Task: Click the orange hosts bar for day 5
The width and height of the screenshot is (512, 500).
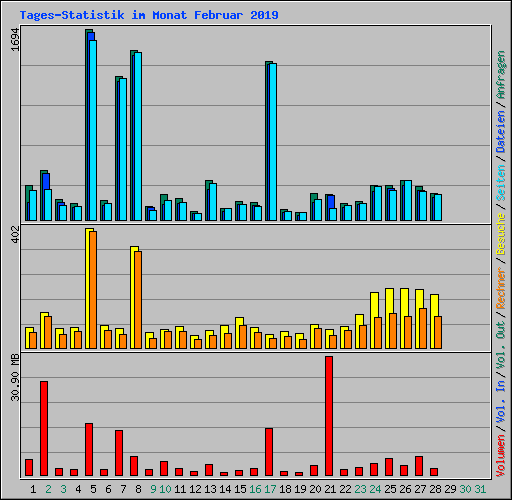Action: point(93,290)
